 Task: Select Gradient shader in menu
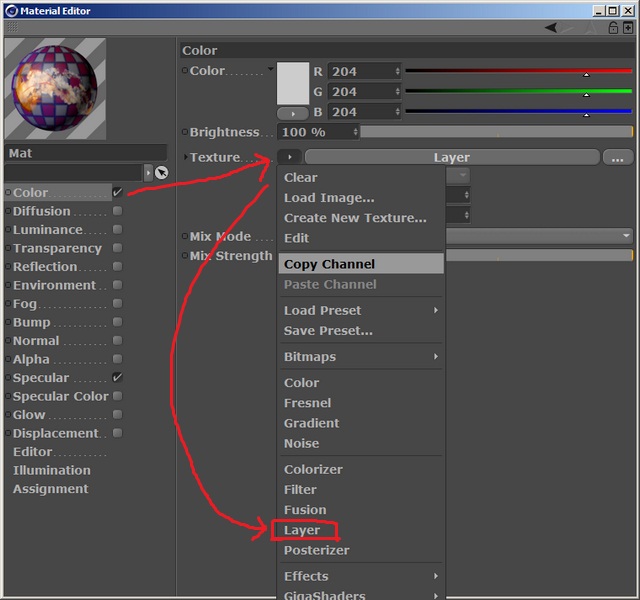coord(311,423)
